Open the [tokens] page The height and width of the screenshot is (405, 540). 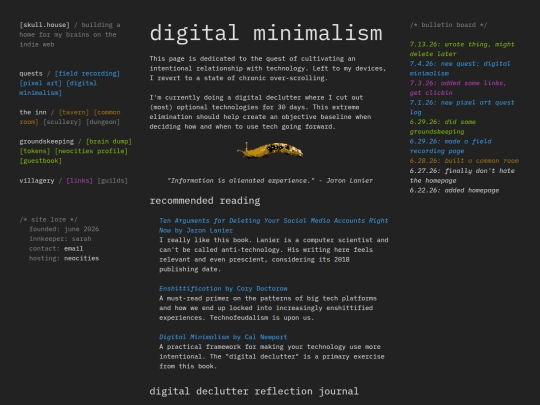pos(35,151)
